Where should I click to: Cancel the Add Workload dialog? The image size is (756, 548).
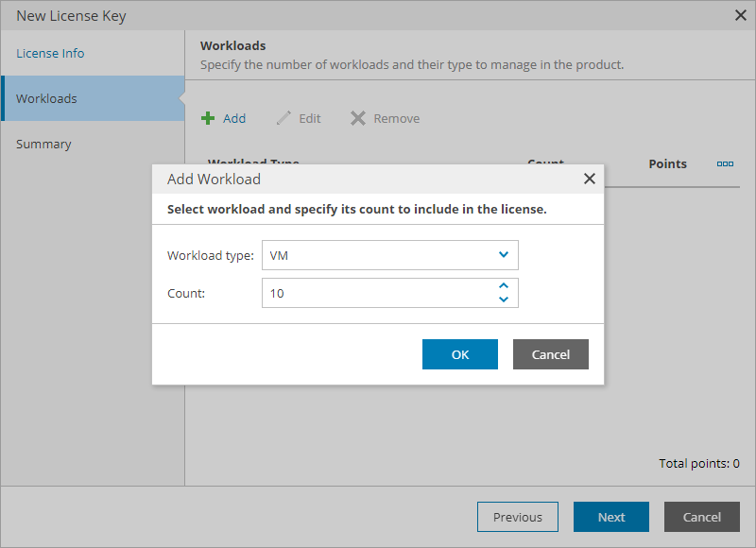coord(550,353)
